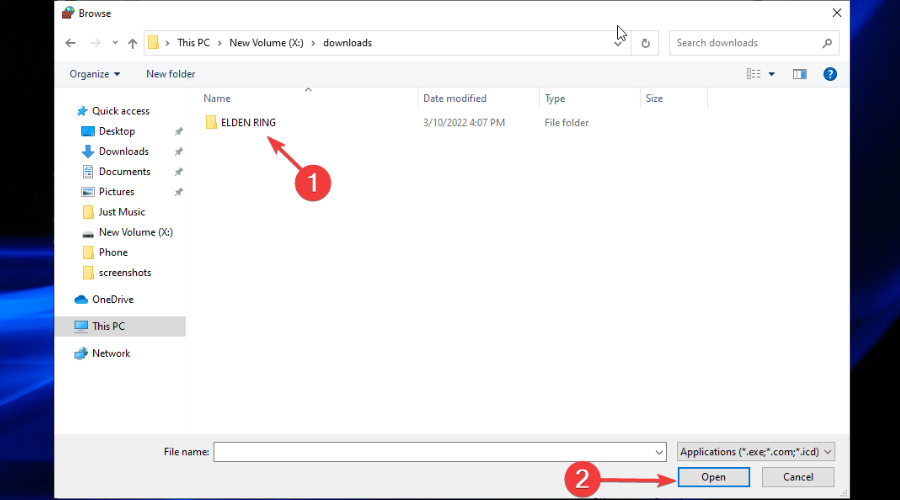Select This PC in the breadcrumb path
Viewport: 900px width, 500px height.
pos(193,42)
